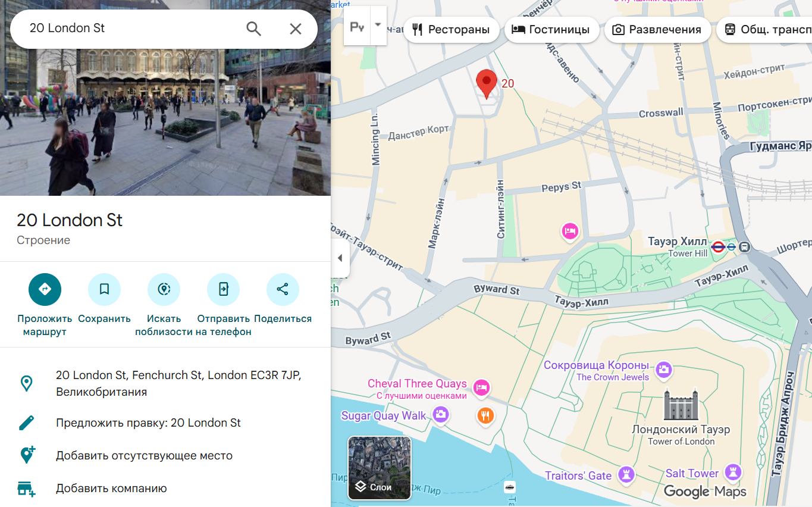Click the Поделиться share icon
This screenshot has height=507, width=812.
click(283, 289)
